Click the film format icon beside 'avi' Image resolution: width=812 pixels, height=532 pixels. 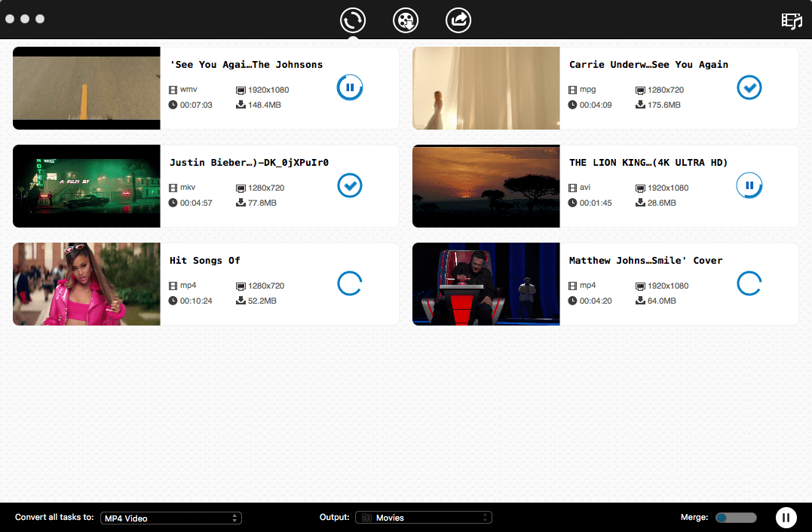(572, 188)
